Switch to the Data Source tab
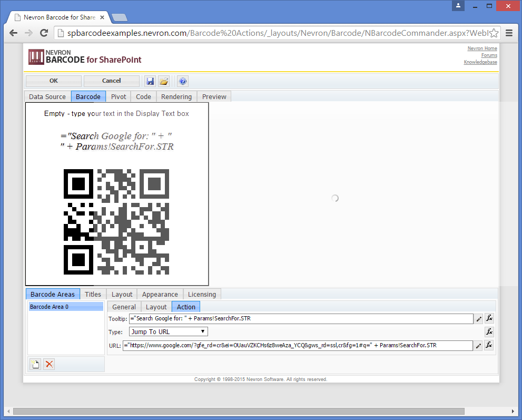The height and width of the screenshot is (420, 522). coord(47,96)
